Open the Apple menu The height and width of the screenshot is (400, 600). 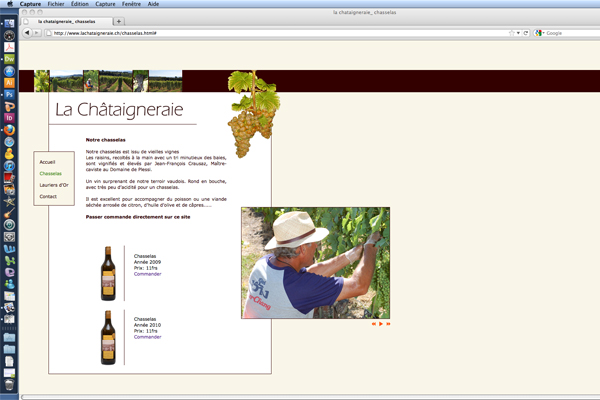click(x=10, y=4)
